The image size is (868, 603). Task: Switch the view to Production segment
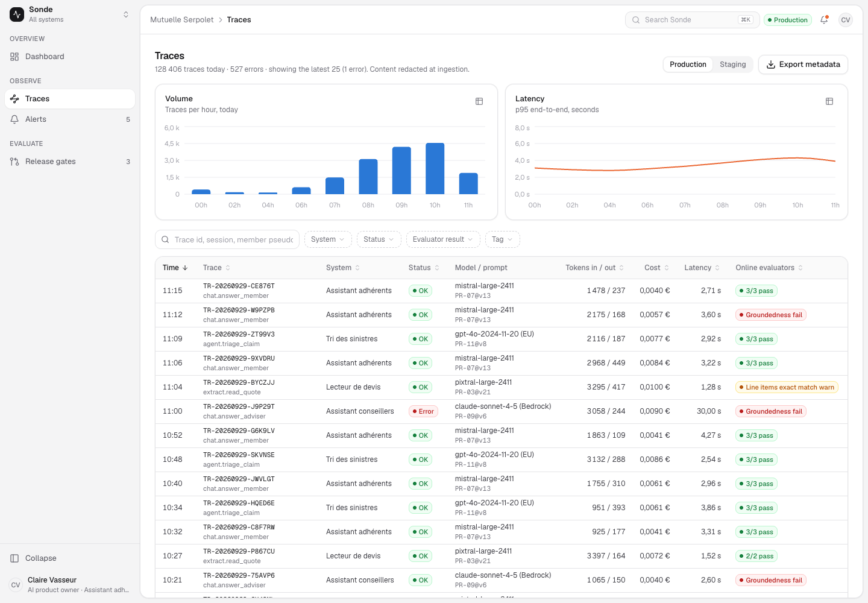pyautogui.click(x=688, y=65)
